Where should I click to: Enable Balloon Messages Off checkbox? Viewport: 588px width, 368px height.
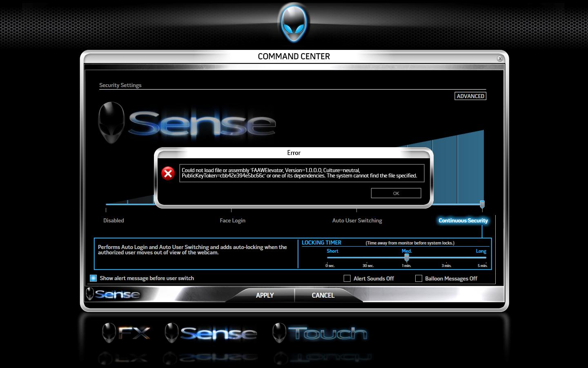(419, 278)
